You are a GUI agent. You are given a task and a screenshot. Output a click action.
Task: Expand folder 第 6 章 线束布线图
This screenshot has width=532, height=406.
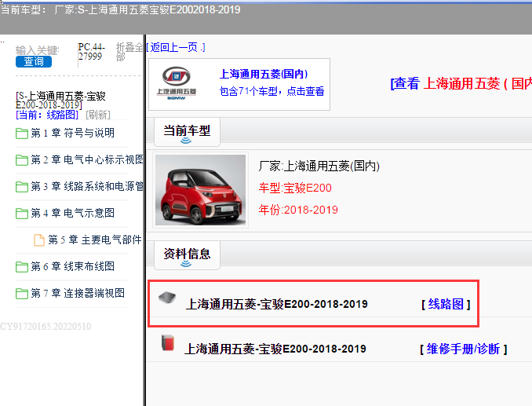pyautogui.click(x=73, y=266)
